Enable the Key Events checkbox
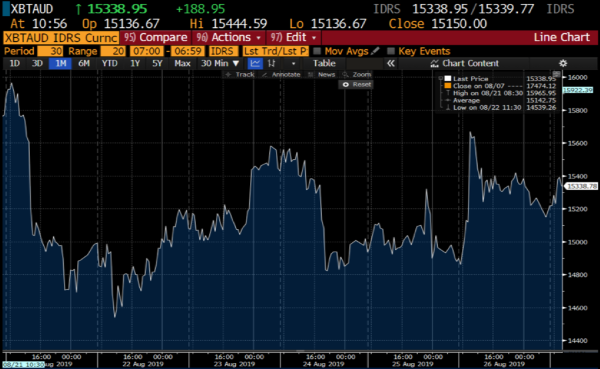This screenshot has height=369, width=600. pos(390,51)
